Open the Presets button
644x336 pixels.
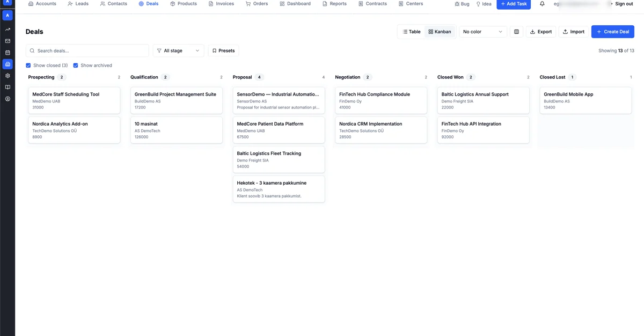point(223,50)
